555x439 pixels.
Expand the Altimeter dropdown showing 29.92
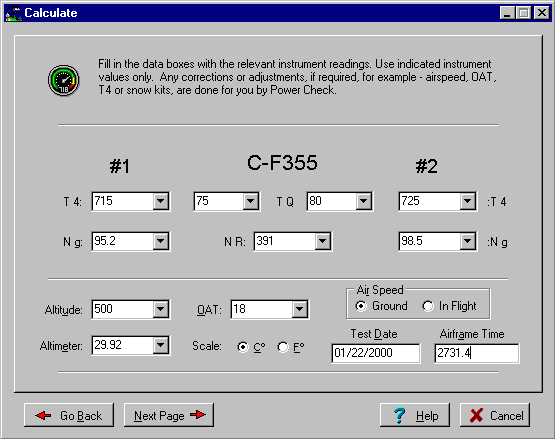pos(161,345)
